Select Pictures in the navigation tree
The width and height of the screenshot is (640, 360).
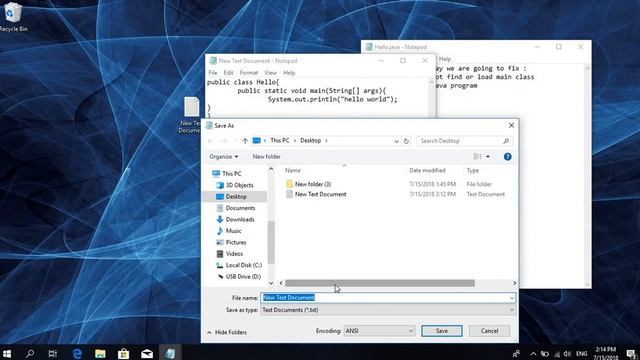[x=236, y=242]
